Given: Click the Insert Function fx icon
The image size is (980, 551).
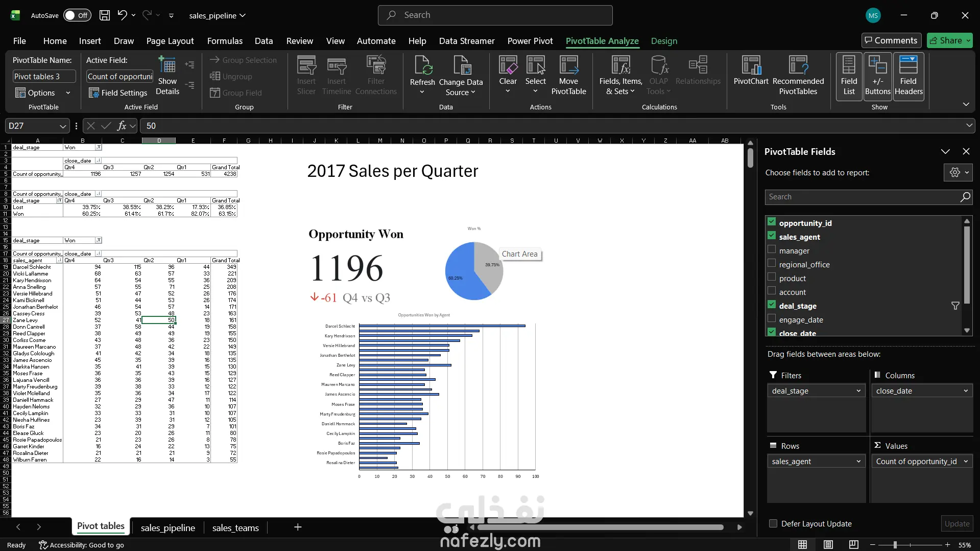Looking at the screenshot, I should point(122,126).
